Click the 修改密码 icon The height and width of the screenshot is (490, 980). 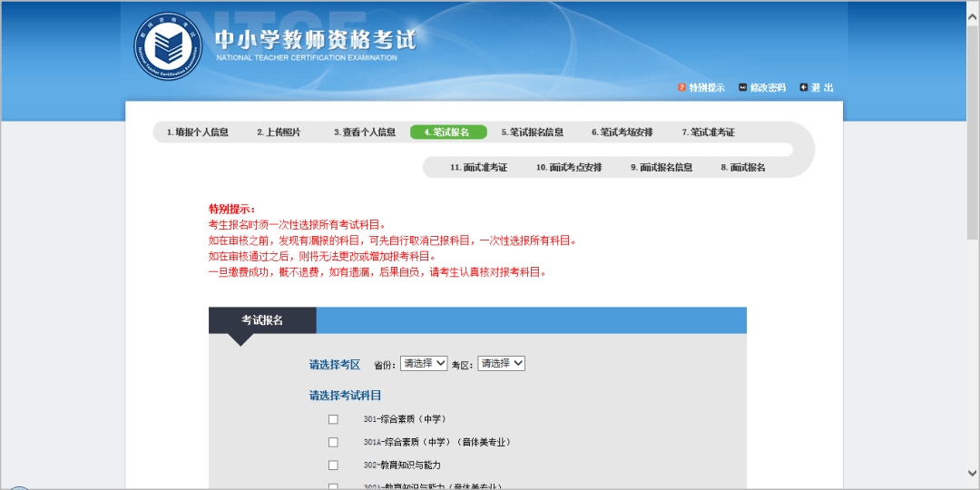pyautogui.click(x=742, y=87)
